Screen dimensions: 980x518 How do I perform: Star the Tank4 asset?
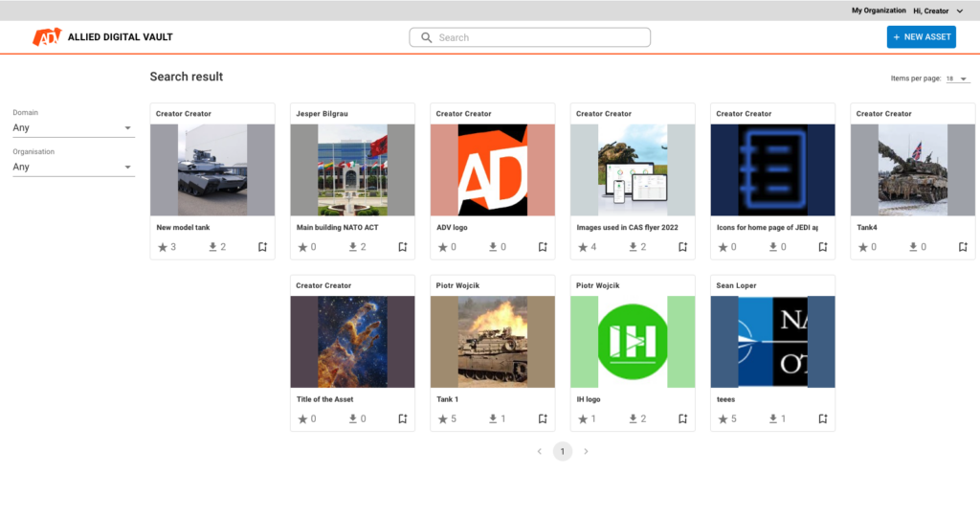(862, 247)
